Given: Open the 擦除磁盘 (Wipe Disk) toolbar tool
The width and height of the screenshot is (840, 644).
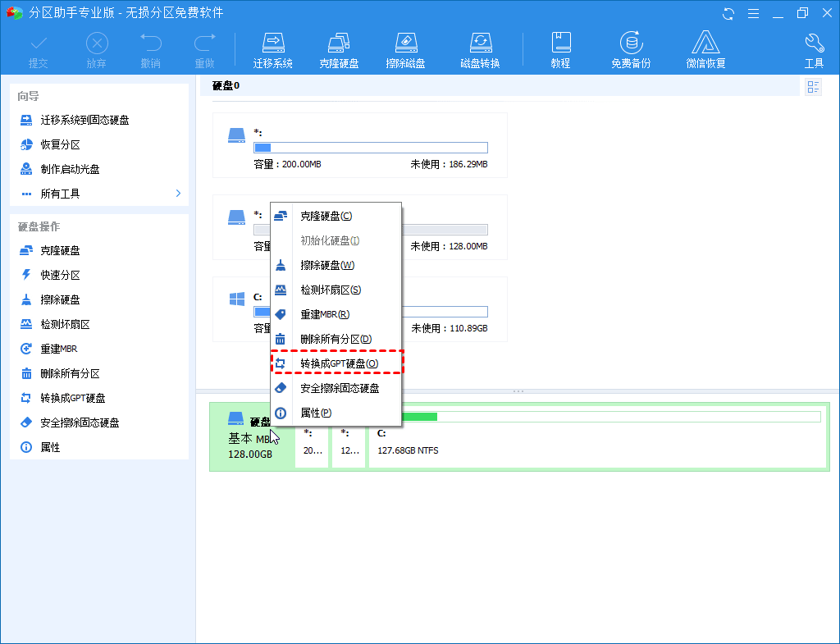Looking at the screenshot, I should [x=405, y=48].
